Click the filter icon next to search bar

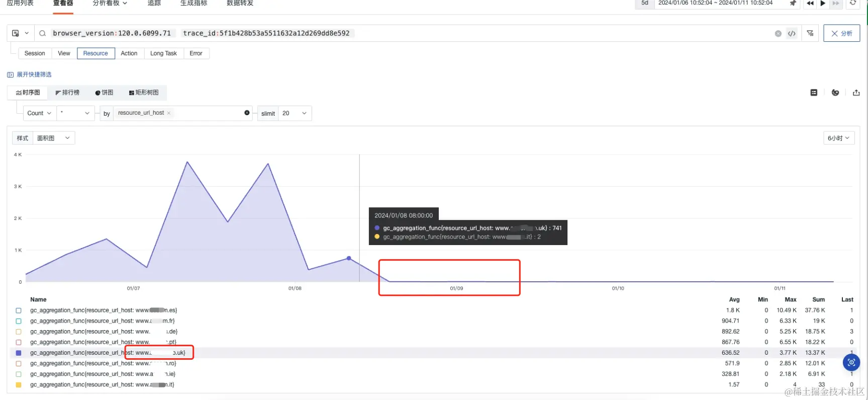[x=810, y=33]
